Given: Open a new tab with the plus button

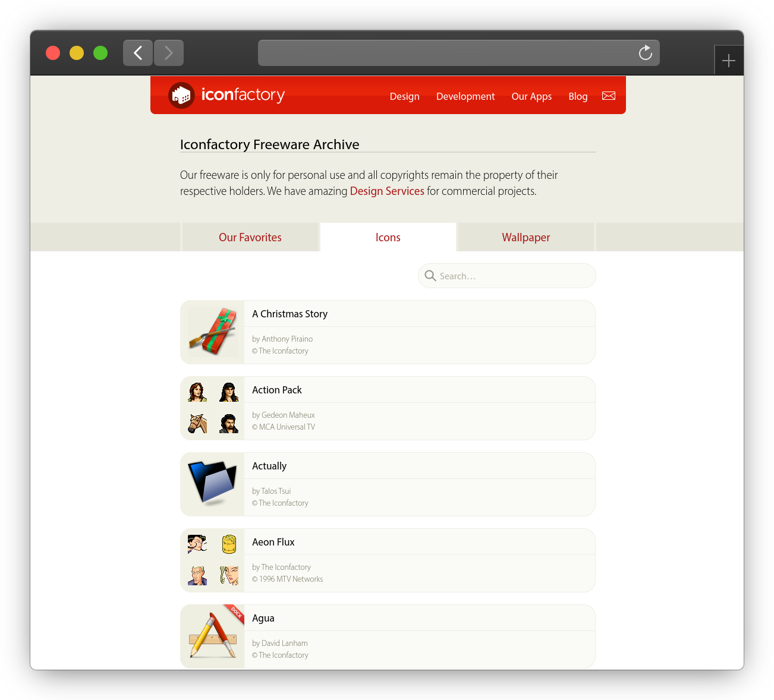Looking at the screenshot, I should [728, 61].
